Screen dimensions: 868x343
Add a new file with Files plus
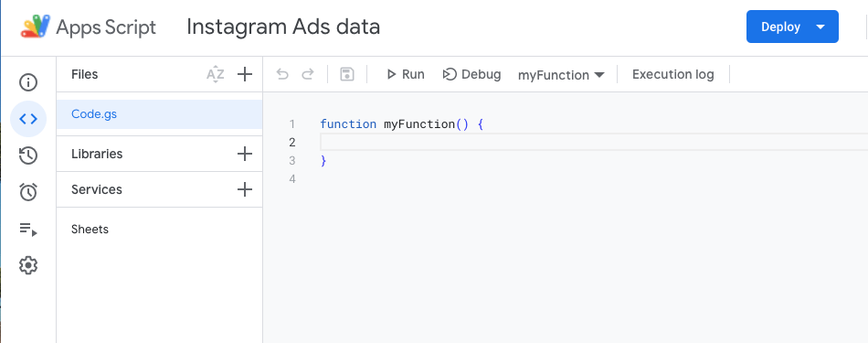click(245, 74)
